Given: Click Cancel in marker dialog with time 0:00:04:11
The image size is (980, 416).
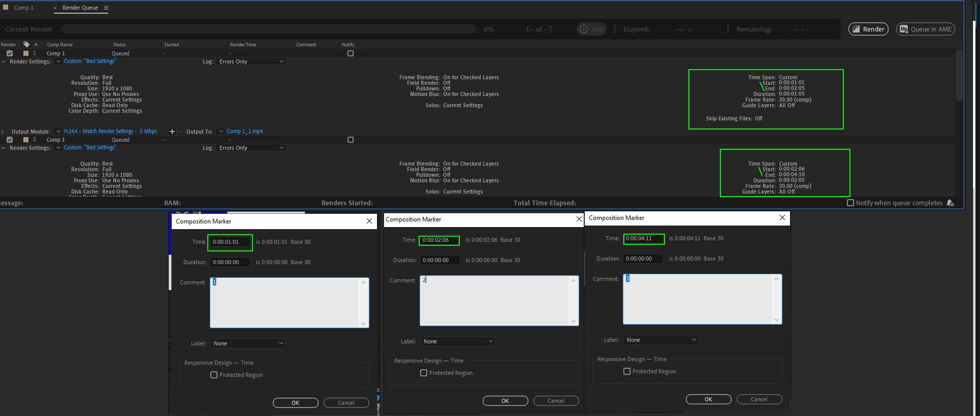Looking at the screenshot, I should [760, 399].
